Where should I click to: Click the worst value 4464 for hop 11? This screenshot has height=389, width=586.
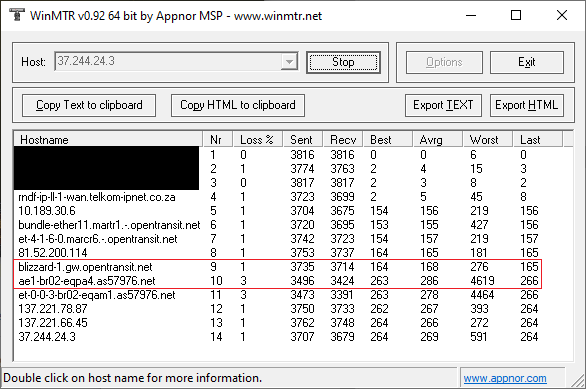482,295
